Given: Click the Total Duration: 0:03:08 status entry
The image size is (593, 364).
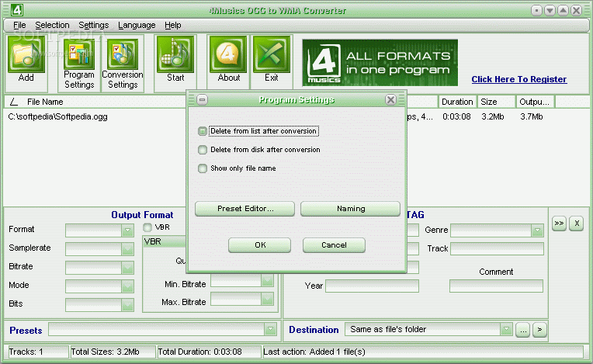Looking at the screenshot, I should [x=209, y=352].
